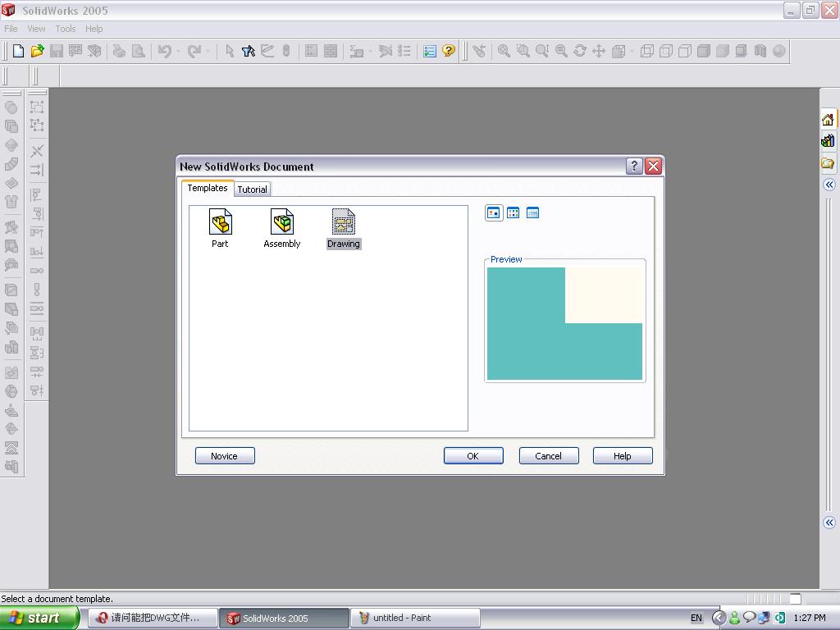Click the preview thumbnail in dialog
Image resolution: width=840 pixels, height=630 pixels.
[x=564, y=323]
